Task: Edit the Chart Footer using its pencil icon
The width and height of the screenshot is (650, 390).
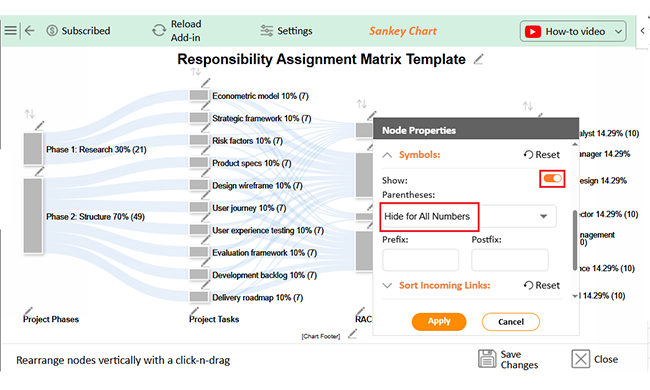Action: pos(352,334)
